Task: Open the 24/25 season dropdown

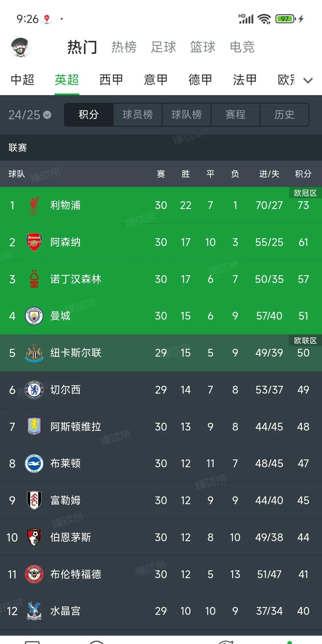Action: tap(30, 115)
